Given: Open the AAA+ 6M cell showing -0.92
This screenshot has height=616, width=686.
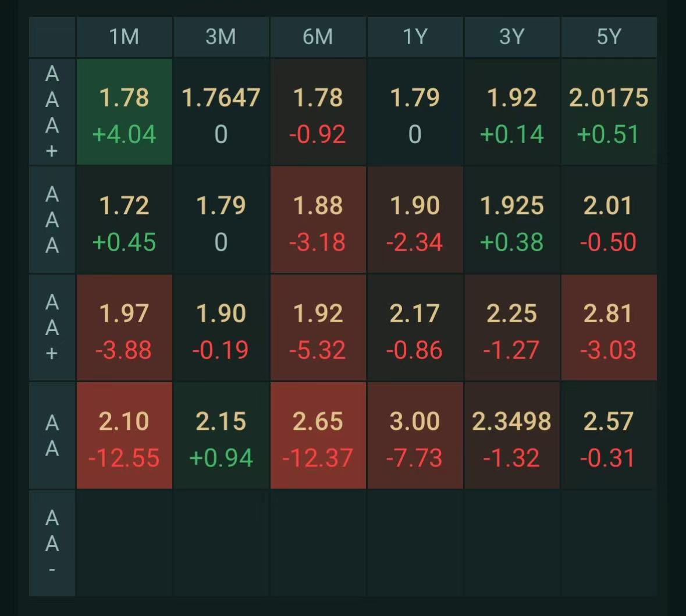Looking at the screenshot, I should [x=318, y=112].
